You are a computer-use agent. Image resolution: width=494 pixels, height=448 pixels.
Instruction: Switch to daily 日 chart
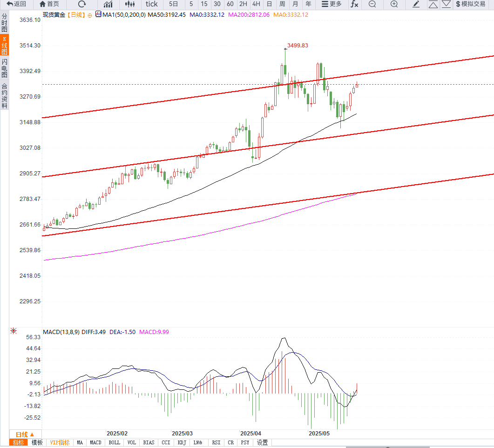pos(270,4)
